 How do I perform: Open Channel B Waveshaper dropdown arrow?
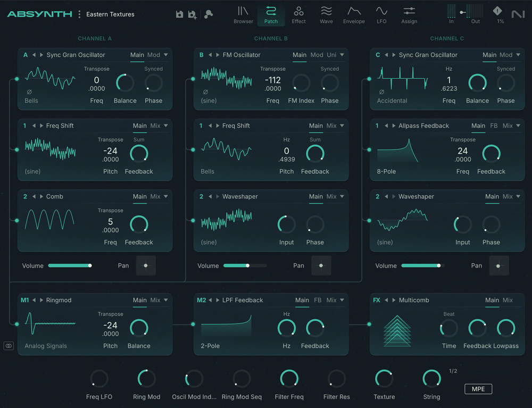[x=342, y=197]
